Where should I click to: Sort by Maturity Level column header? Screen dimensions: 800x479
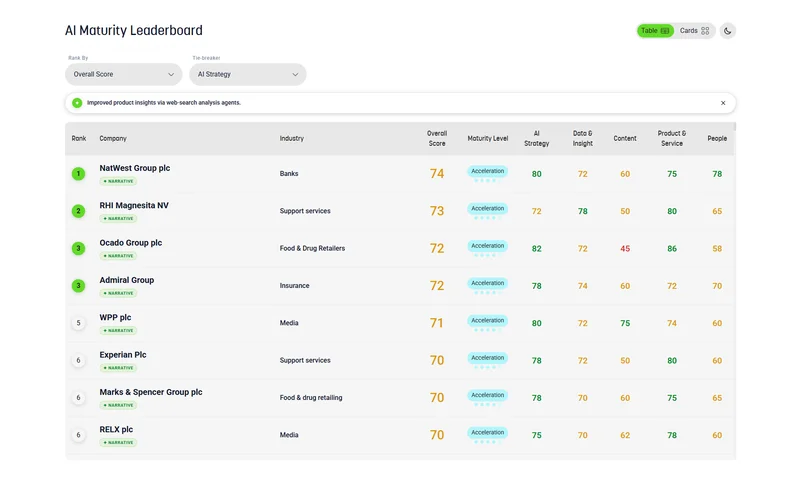(x=488, y=138)
